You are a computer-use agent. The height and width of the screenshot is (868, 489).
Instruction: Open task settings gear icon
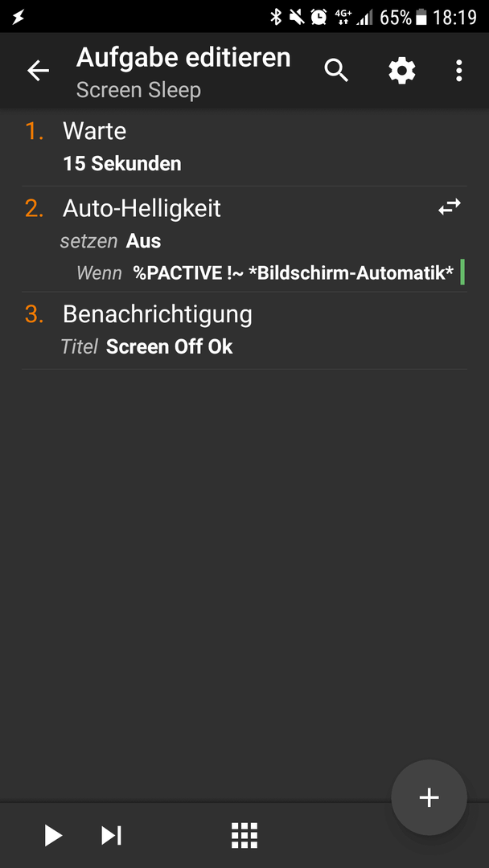[402, 71]
